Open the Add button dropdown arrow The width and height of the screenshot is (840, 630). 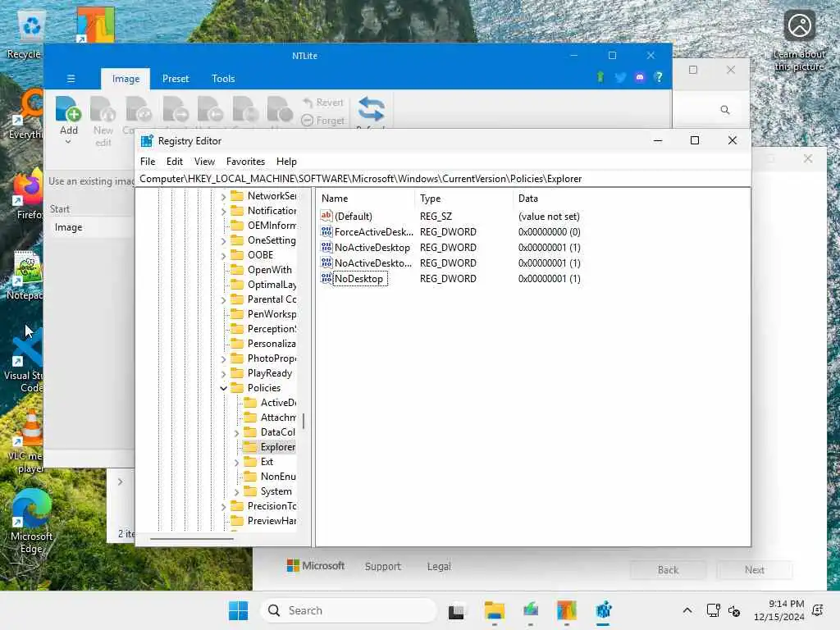(x=68, y=142)
